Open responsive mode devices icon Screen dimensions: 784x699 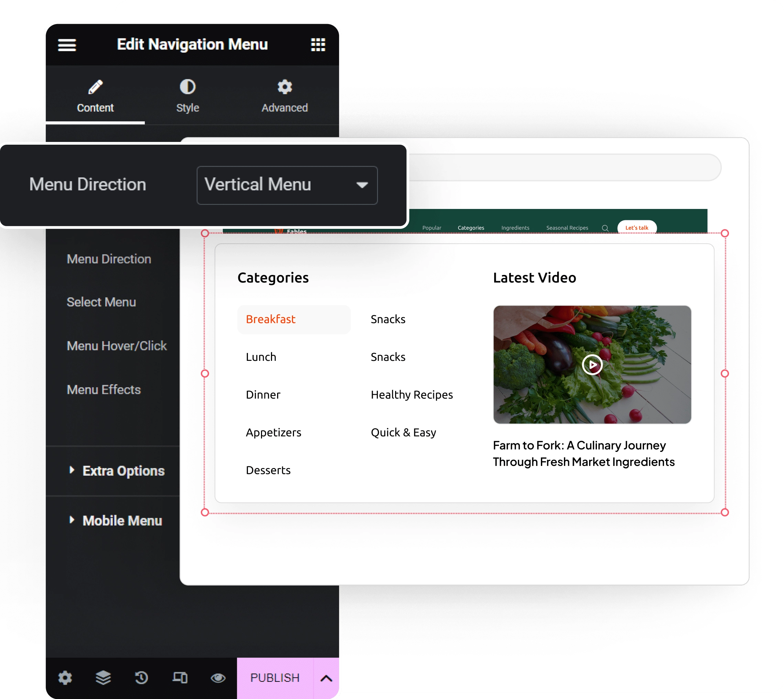click(179, 677)
